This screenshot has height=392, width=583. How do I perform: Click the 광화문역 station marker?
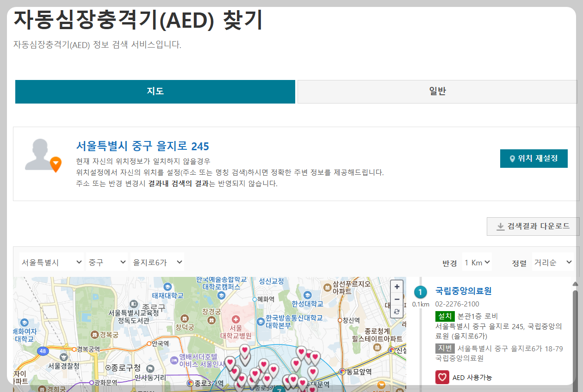pyautogui.click(x=92, y=382)
